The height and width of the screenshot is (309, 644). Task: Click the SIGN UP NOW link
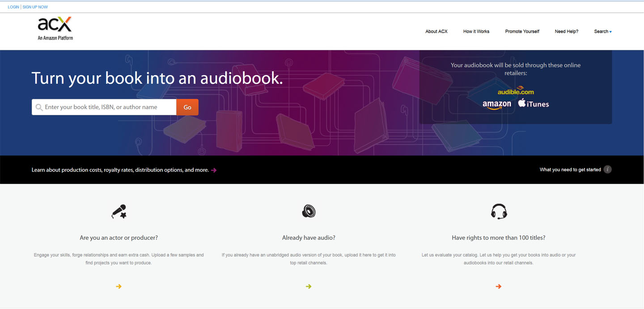[35, 7]
